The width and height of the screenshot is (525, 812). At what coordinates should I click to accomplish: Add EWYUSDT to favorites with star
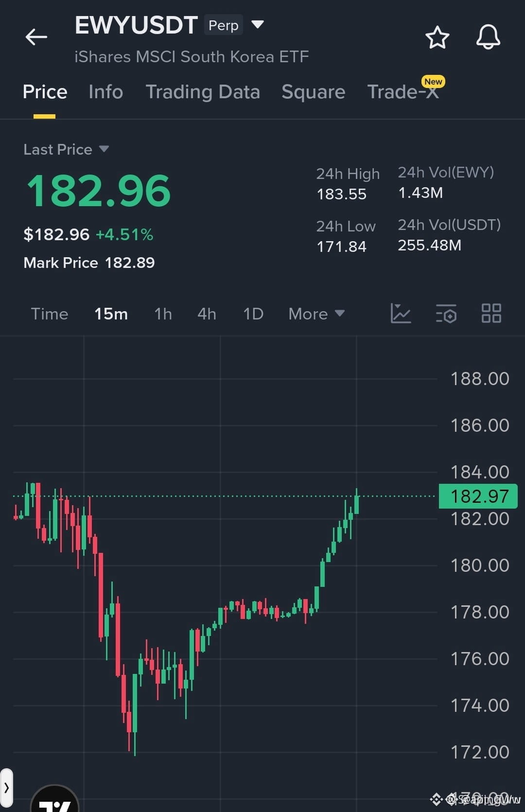[x=437, y=37]
